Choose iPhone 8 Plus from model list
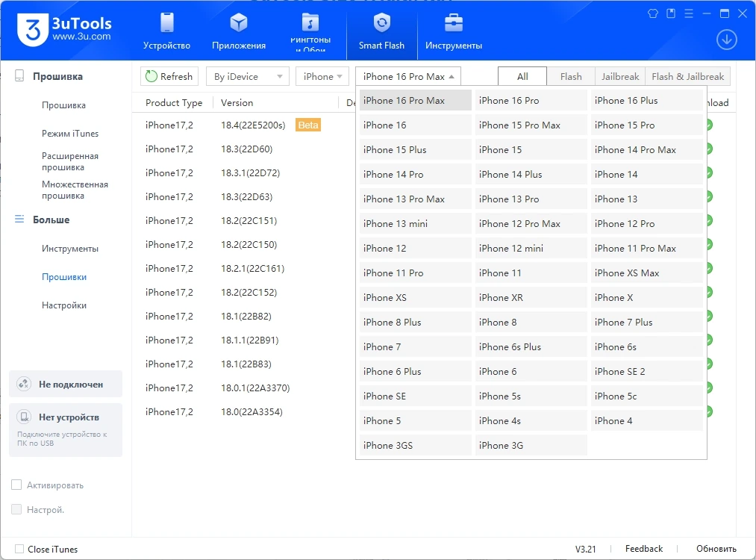Screen dimensions: 756x560 [415, 322]
